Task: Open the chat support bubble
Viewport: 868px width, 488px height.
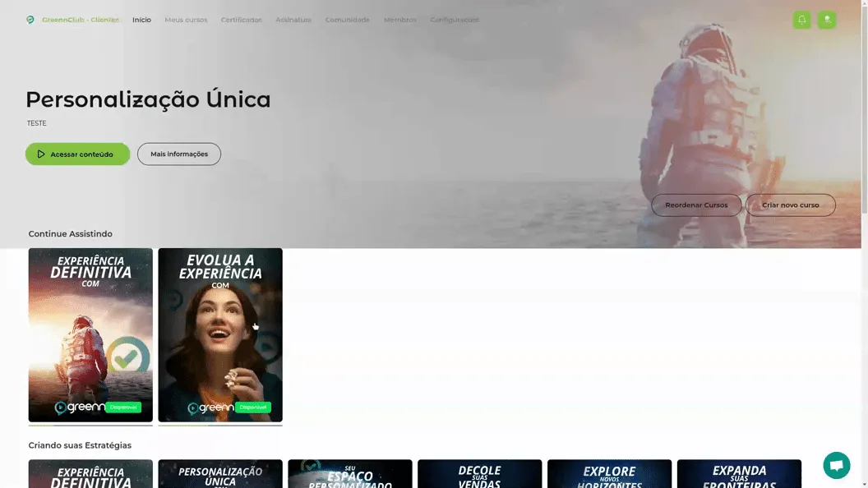Action: 837,465
